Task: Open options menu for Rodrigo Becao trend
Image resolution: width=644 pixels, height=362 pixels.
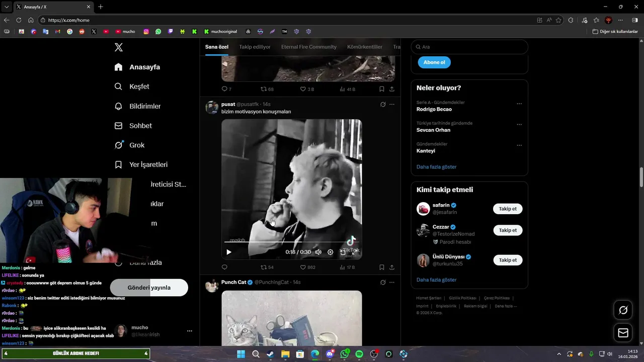Action: (519, 104)
